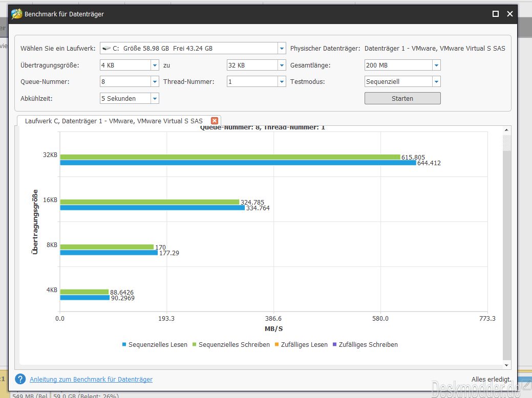Screen dimensions: 532x398
Task: Click the 324.785 value on 16KB write bar
Action: 252,203
